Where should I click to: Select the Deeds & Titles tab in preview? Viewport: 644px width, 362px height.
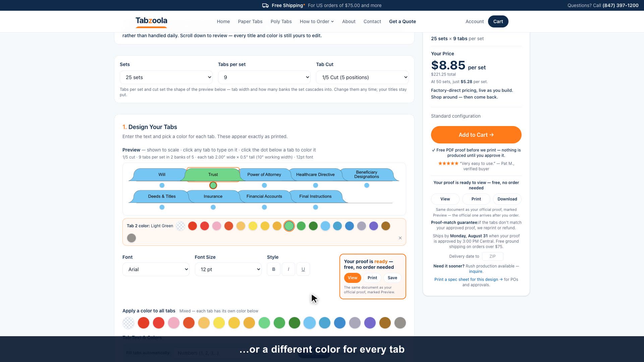162,196
